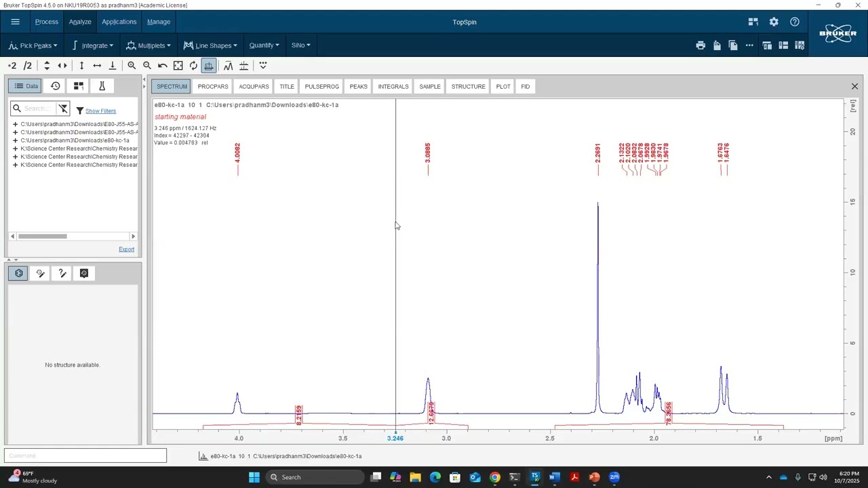Image resolution: width=868 pixels, height=488 pixels.
Task: Click the data tree horizontal scrollbar
Action: (73, 236)
